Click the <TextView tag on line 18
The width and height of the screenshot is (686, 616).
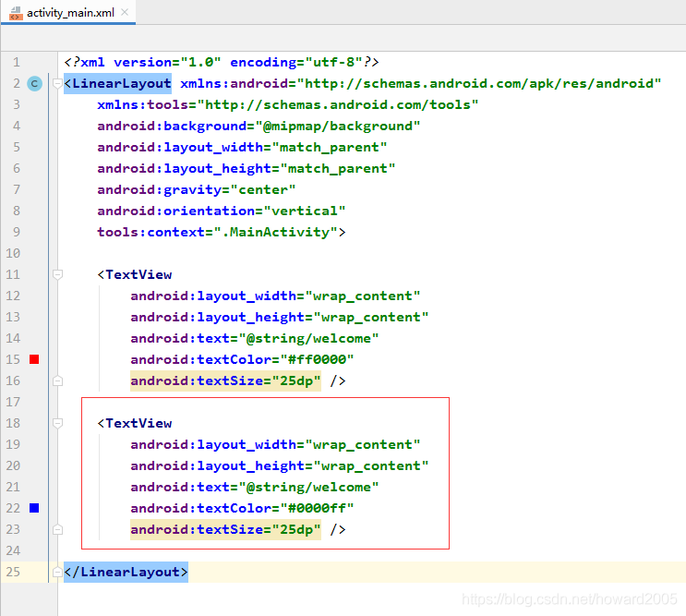click(x=135, y=423)
